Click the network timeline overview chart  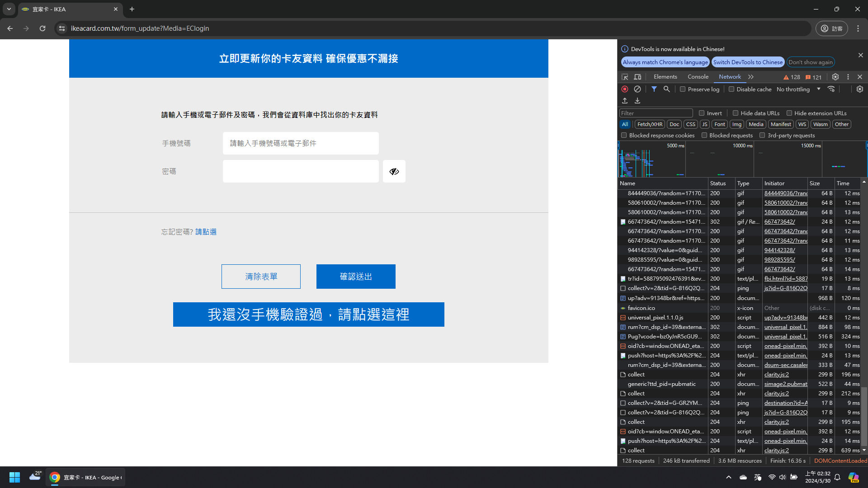pos(742,159)
